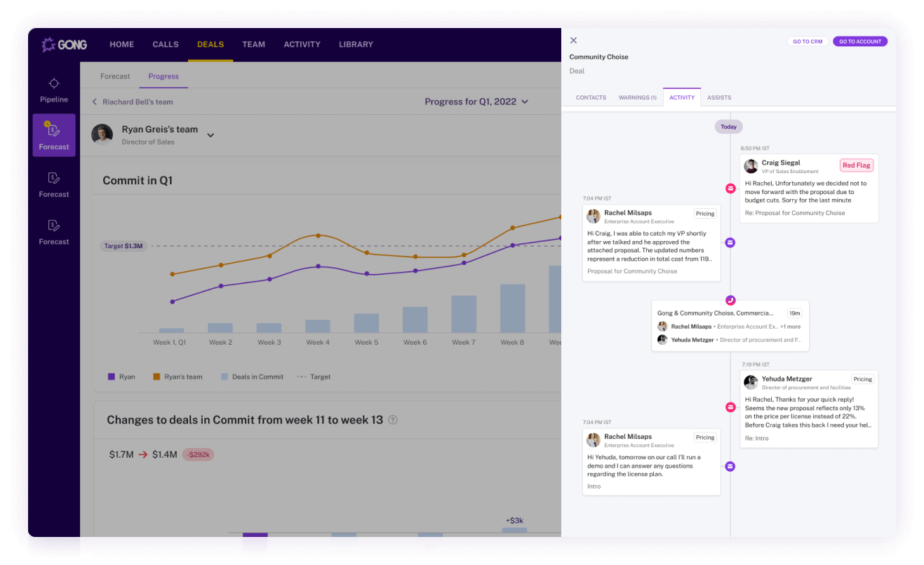Click the Riachard Bell's team link

(138, 102)
